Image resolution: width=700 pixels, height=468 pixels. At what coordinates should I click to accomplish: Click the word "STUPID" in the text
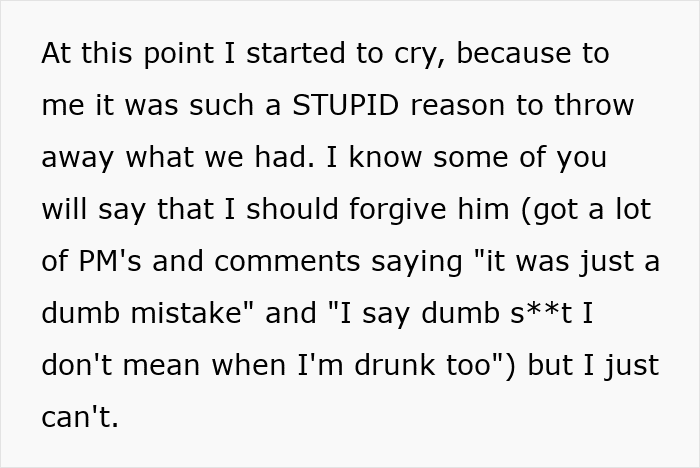pyautogui.click(x=345, y=105)
